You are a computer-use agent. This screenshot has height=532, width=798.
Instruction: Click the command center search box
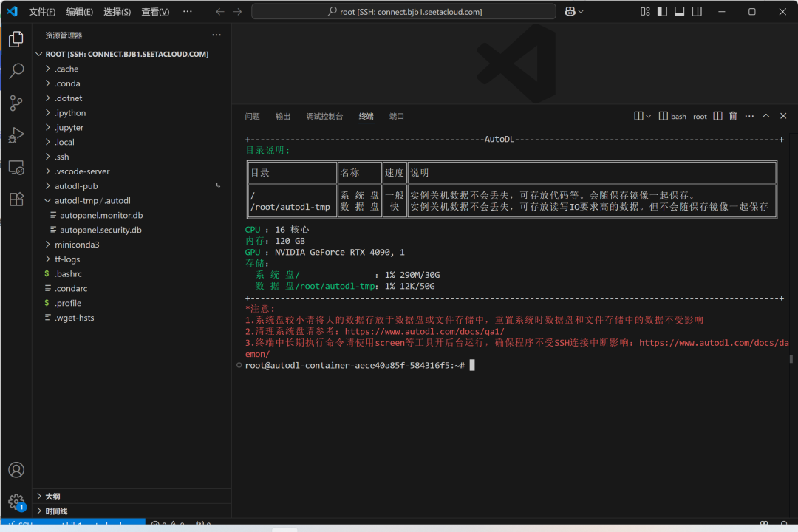pos(403,11)
